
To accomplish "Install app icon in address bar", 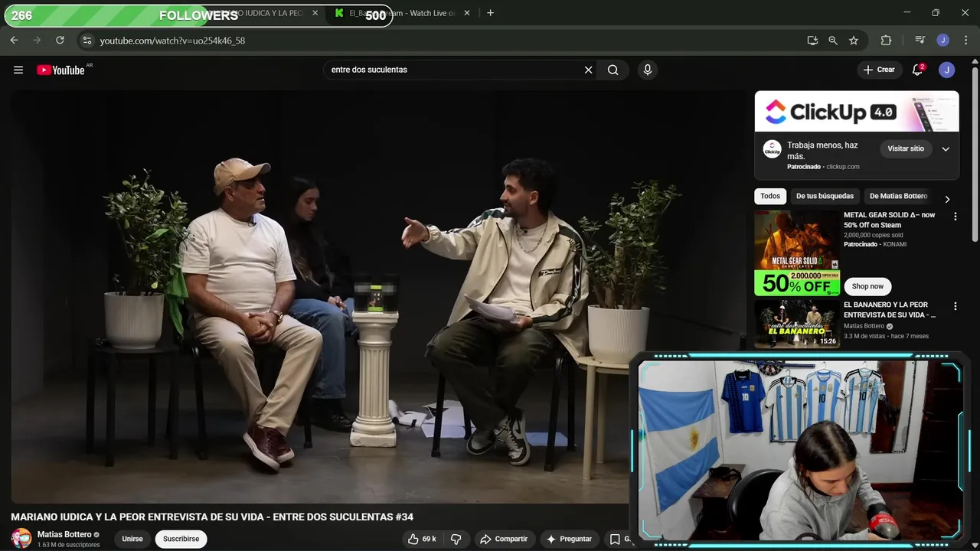I will click(812, 41).
